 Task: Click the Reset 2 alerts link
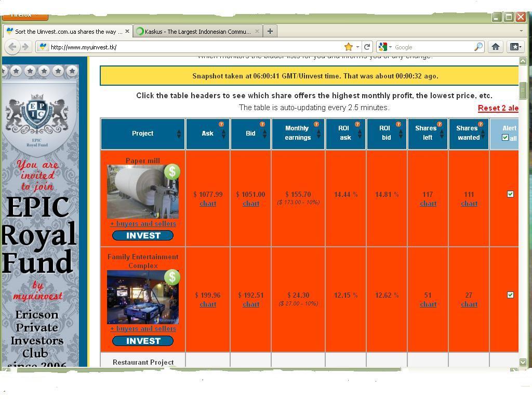tap(498, 108)
